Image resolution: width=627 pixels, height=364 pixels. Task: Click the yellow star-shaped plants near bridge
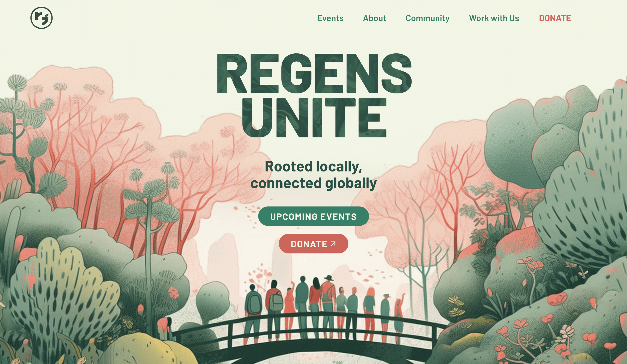click(456, 306)
